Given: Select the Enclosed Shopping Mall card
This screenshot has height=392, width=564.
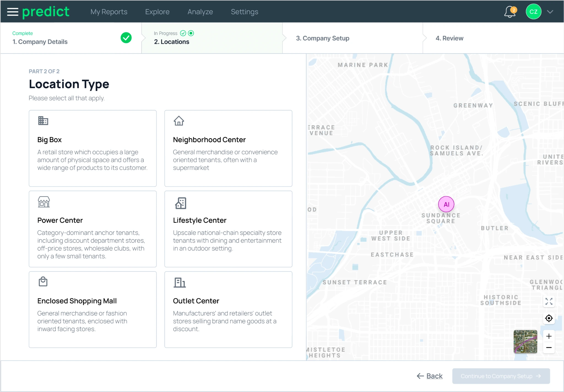Looking at the screenshot, I should [93, 310].
